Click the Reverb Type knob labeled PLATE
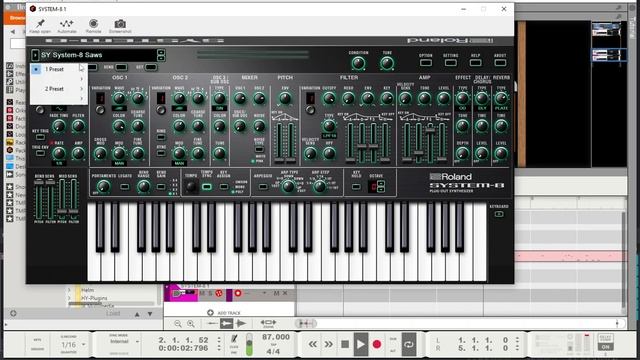 pyautogui.click(x=501, y=98)
